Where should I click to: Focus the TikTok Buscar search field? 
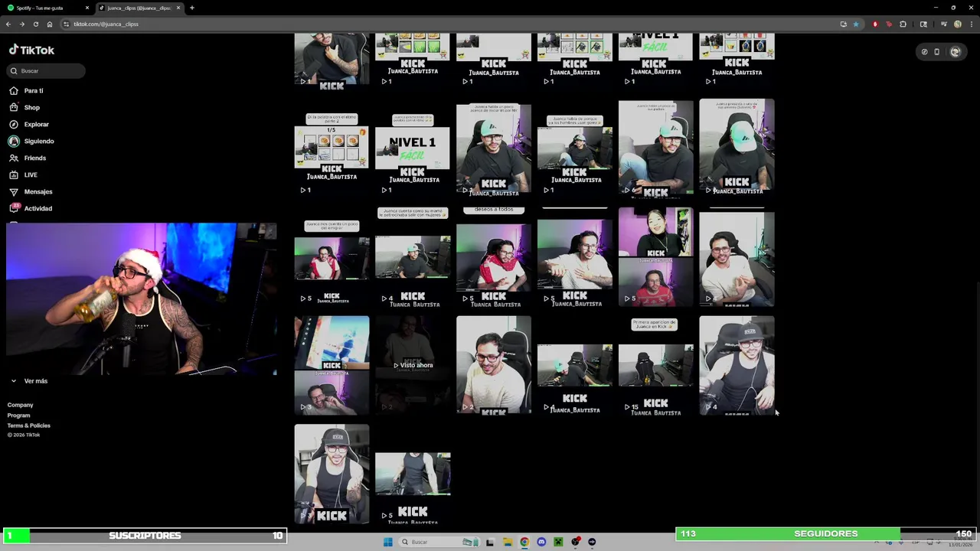(x=46, y=70)
